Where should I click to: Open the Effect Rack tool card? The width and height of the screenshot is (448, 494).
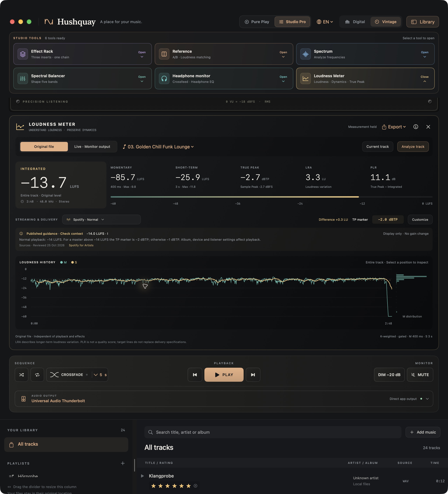82,54
